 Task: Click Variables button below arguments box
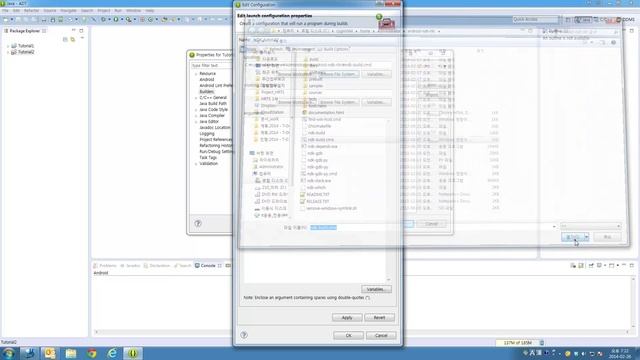pos(376,289)
